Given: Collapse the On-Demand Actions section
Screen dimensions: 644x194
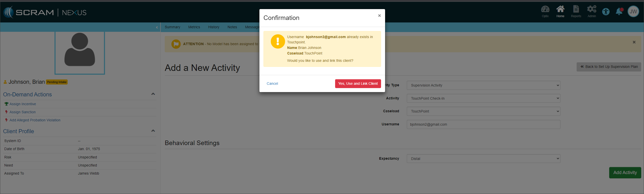Looking at the screenshot, I should coord(153,94).
